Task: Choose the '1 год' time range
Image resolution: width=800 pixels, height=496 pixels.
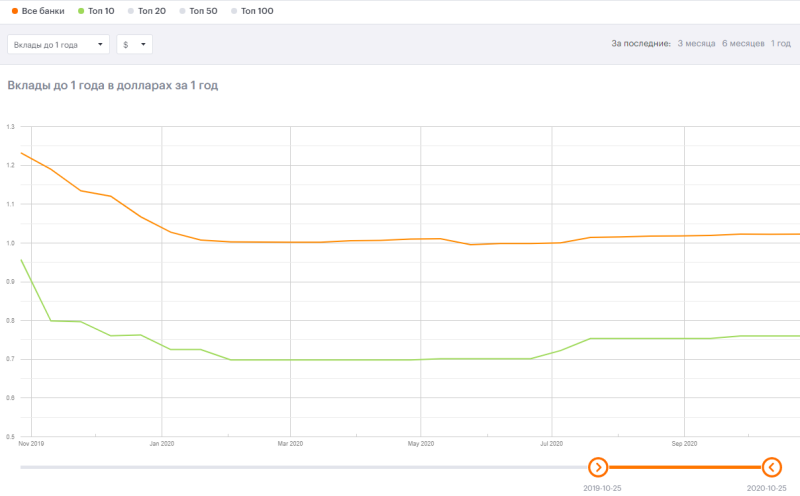Action: click(780, 44)
